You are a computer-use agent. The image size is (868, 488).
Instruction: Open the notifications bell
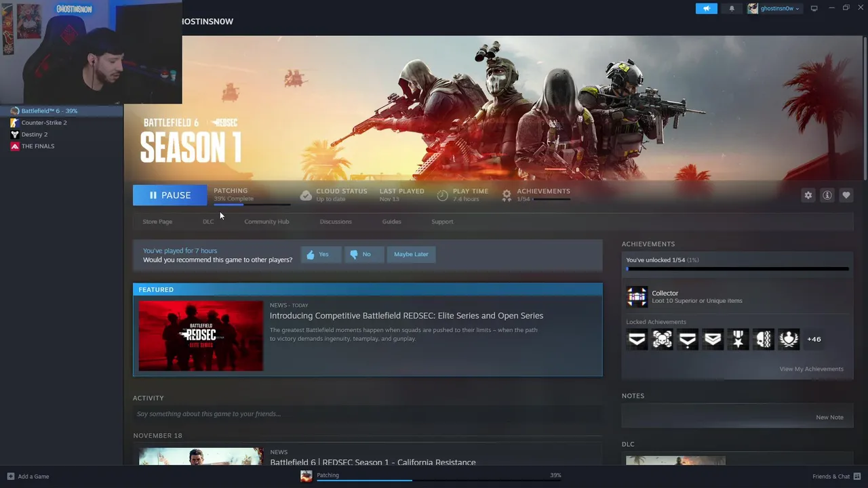[x=732, y=8]
